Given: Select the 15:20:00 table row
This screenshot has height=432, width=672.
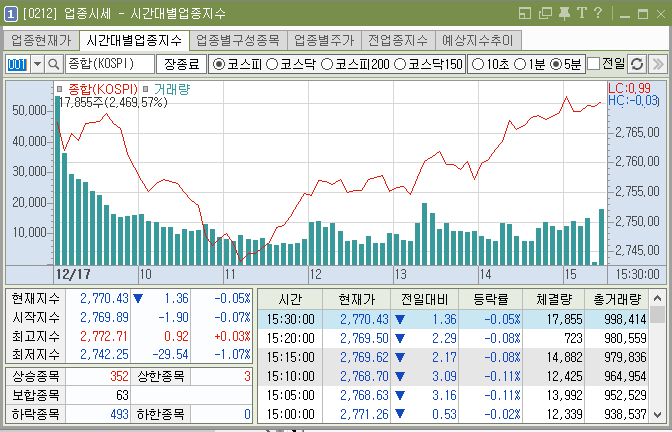Looking at the screenshot, I should pyautogui.click(x=453, y=338).
